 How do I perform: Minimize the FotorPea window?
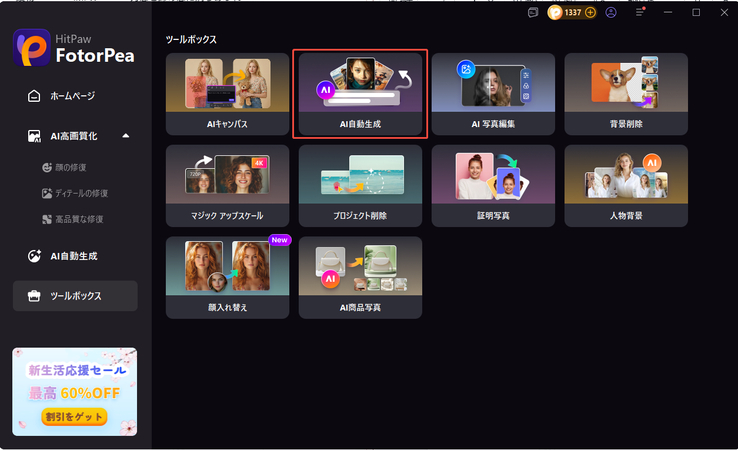point(668,12)
